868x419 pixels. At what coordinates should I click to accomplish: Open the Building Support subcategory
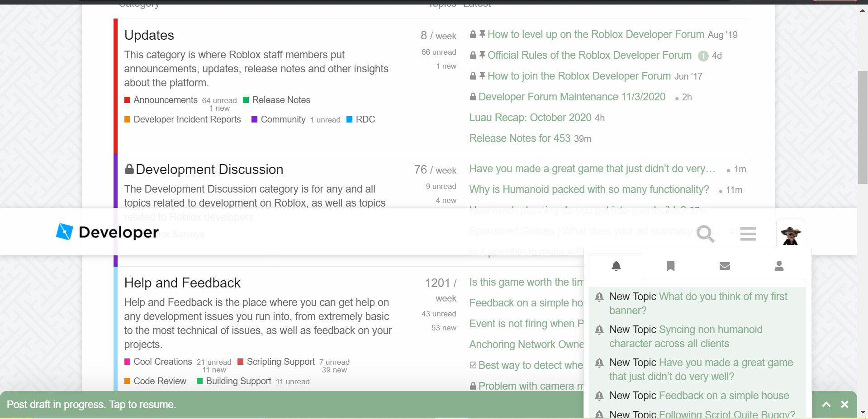point(239,381)
